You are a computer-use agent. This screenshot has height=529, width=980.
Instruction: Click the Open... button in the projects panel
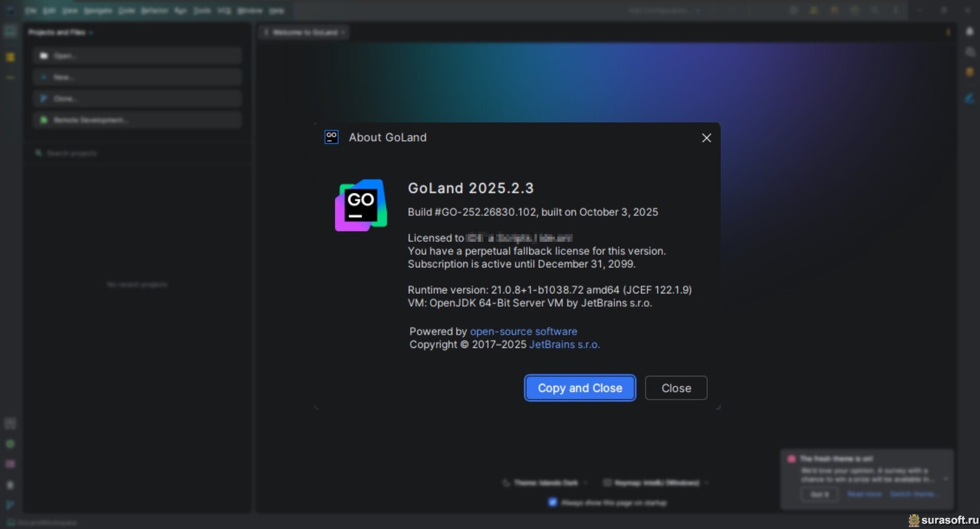[137, 55]
